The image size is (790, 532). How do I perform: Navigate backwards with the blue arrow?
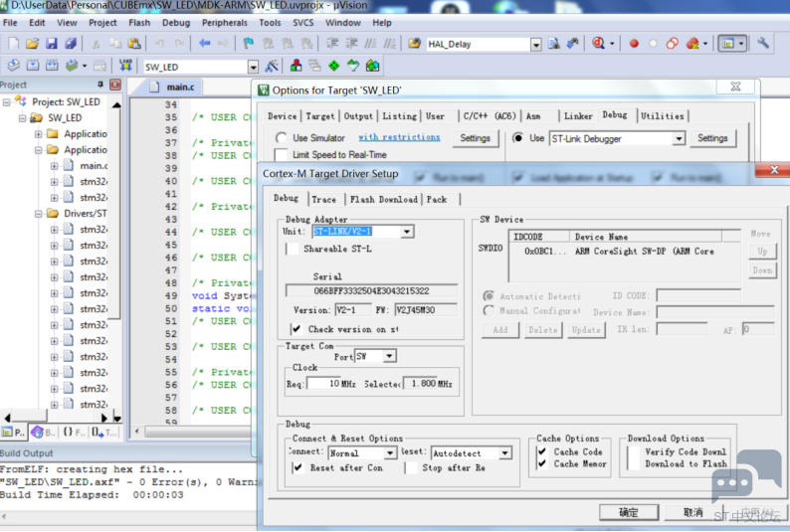point(204,44)
